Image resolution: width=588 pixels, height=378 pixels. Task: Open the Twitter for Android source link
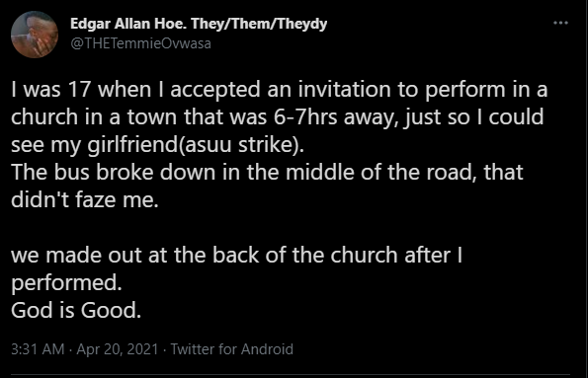[232, 349]
